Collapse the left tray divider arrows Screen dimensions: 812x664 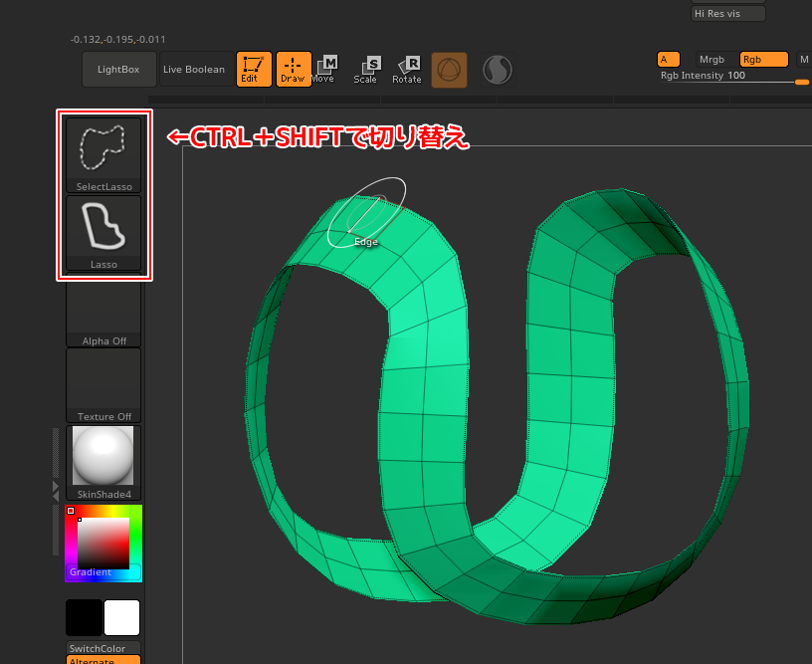point(56,490)
